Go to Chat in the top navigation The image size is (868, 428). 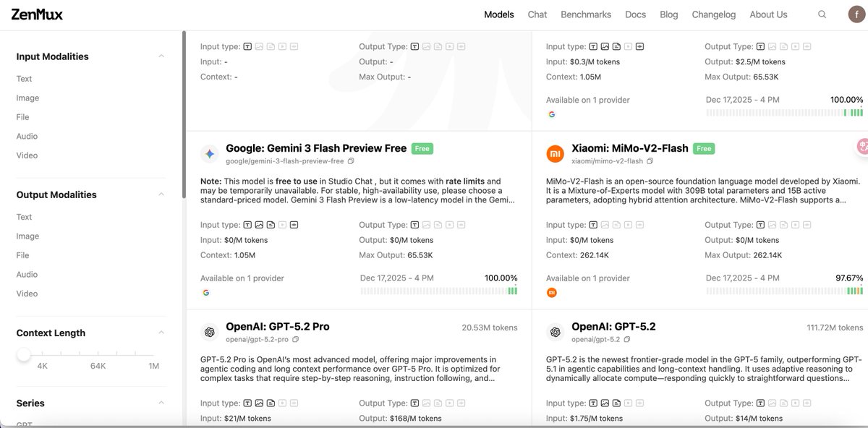tap(537, 14)
